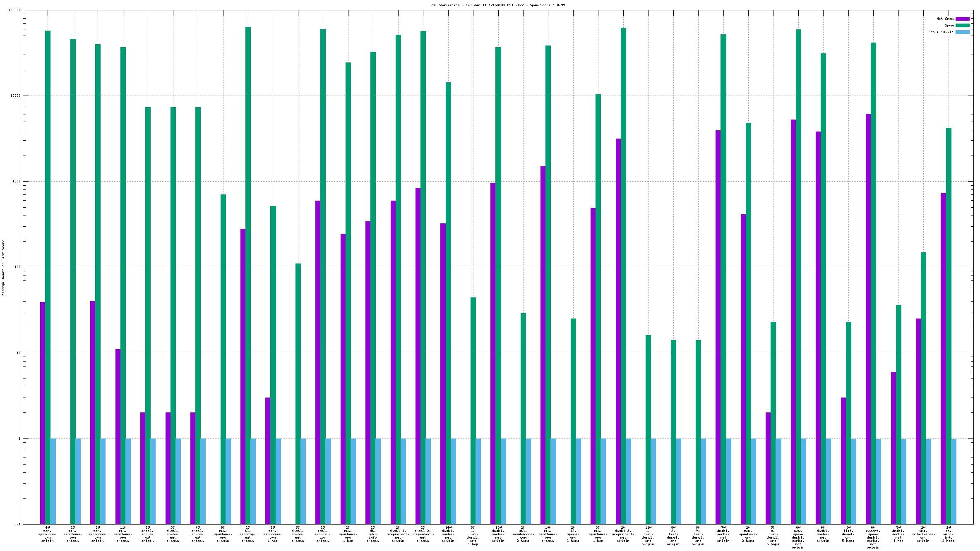Click the Message Count y-axis label

(3, 267)
